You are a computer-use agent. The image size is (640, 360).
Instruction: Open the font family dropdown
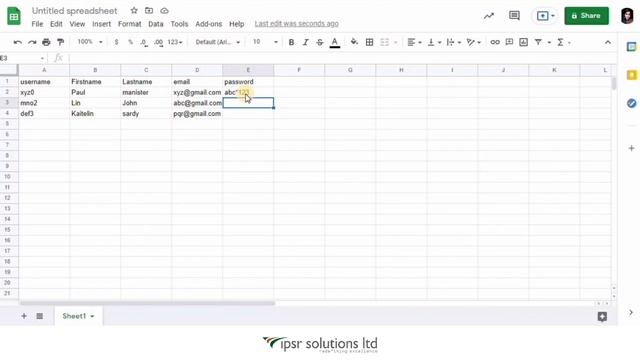pos(218,42)
